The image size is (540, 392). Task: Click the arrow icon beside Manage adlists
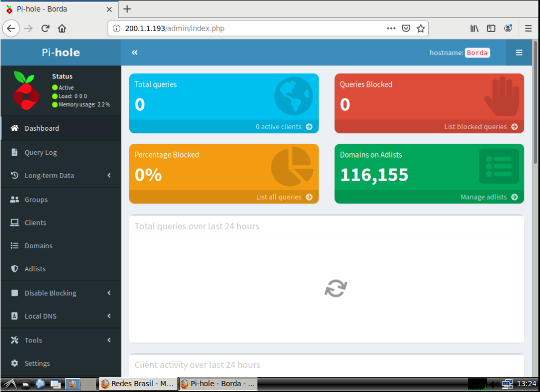pos(515,197)
